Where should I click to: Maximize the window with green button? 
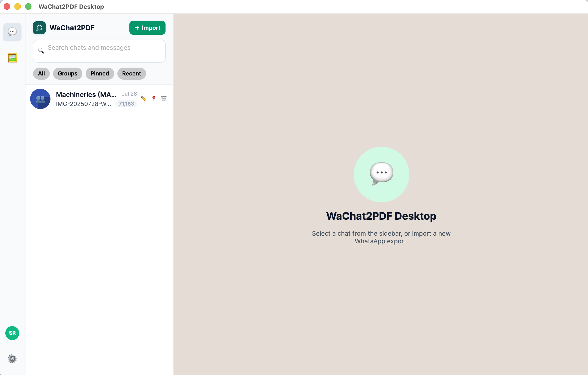[28, 6]
